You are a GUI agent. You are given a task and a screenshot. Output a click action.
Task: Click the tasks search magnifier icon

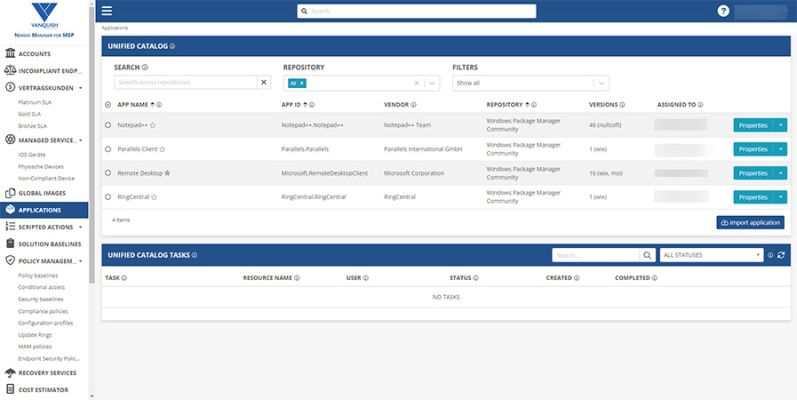pos(647,255)
